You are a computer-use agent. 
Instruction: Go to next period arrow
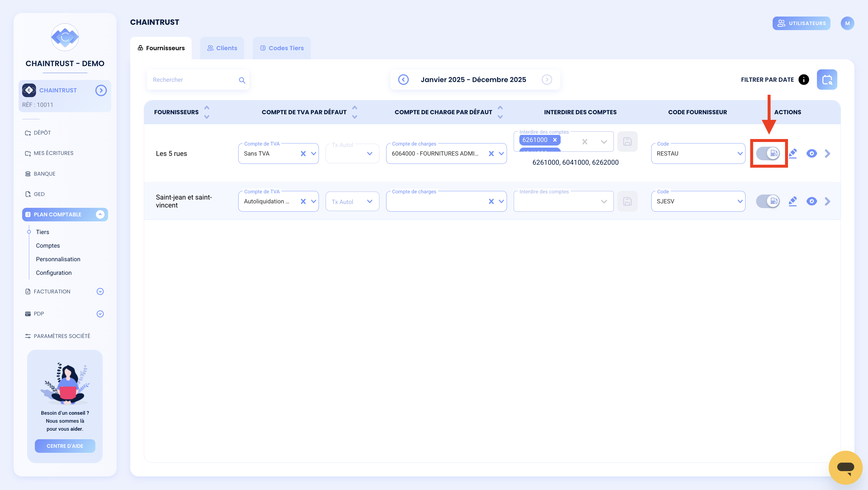[546, 79]
